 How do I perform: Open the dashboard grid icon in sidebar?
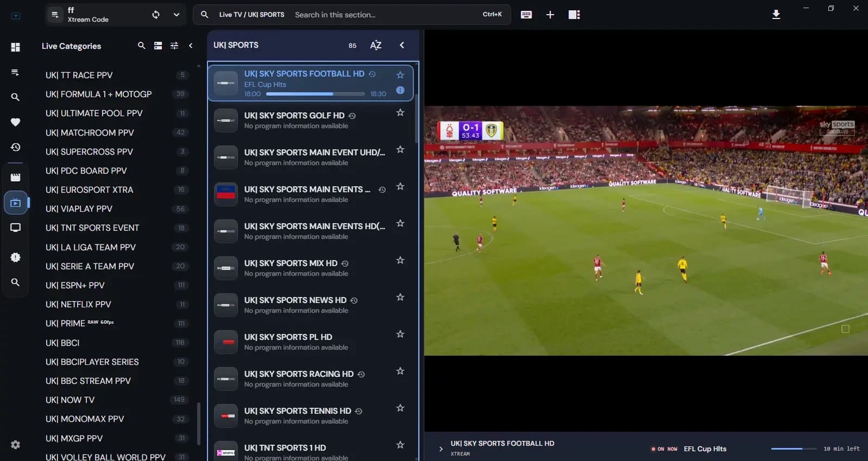click(15, 47)
